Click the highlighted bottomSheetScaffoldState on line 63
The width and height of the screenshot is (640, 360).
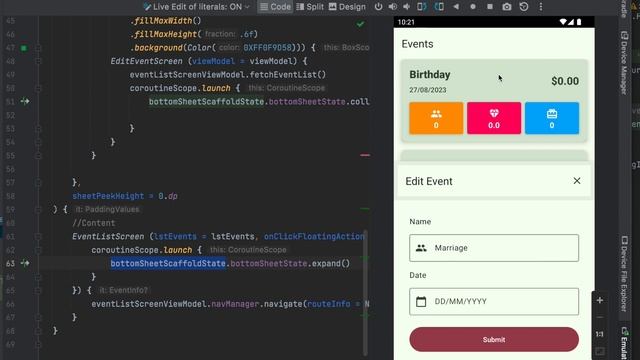coord(168,263)
